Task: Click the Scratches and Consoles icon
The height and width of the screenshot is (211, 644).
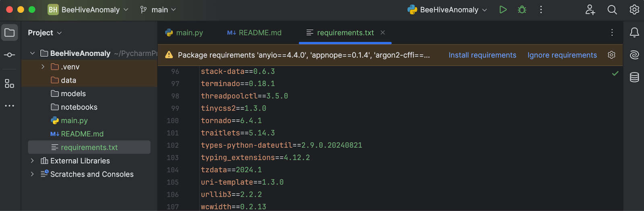Action: click(x=44, y=174)
